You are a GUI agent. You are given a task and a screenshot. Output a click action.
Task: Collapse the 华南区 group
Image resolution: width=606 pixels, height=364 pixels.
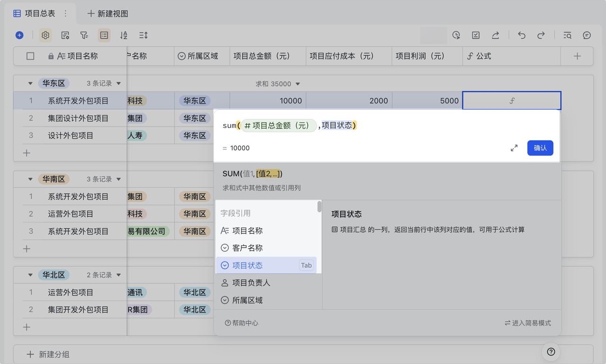30,179
